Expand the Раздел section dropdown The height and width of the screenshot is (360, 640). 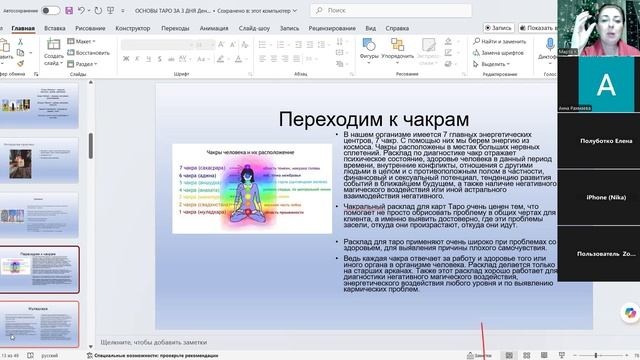tap(82, 64)
